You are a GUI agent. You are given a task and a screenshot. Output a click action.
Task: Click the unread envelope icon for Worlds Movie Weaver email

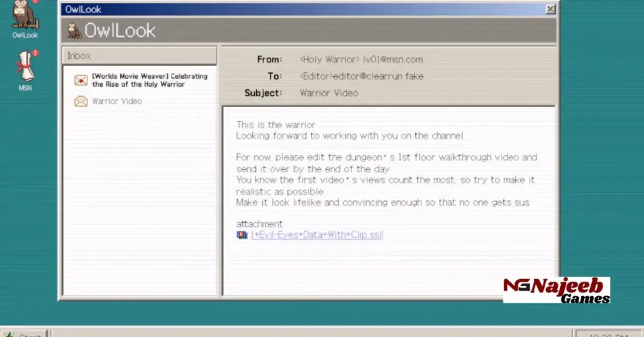[80, 80]
